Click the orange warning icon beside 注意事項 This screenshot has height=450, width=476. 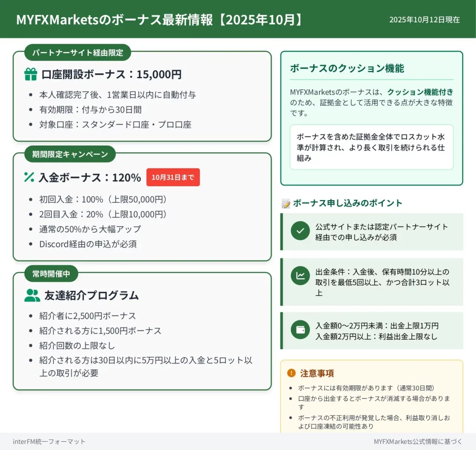pos(291,373)
